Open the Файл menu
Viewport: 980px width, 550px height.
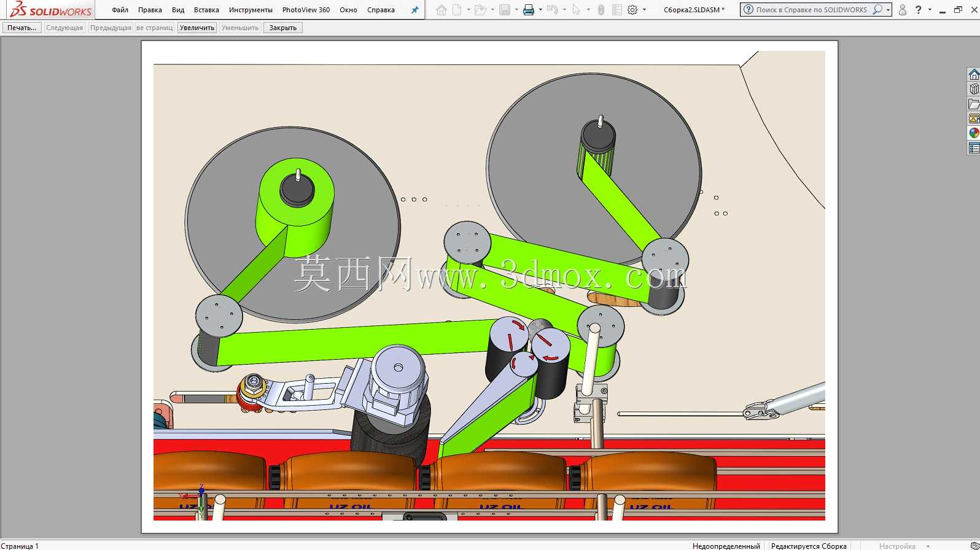coord(120,10)
